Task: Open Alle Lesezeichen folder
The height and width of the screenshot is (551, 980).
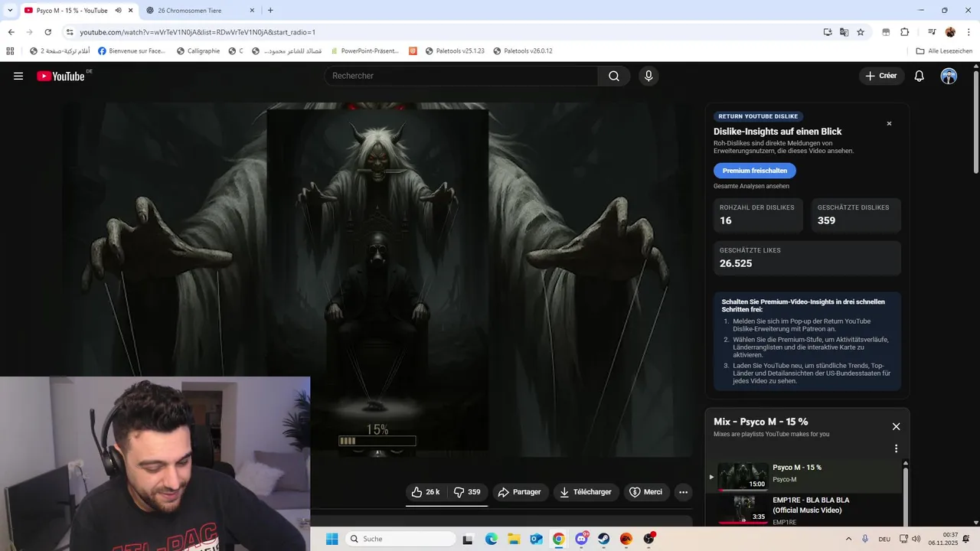Action: (x=944, y=51)
